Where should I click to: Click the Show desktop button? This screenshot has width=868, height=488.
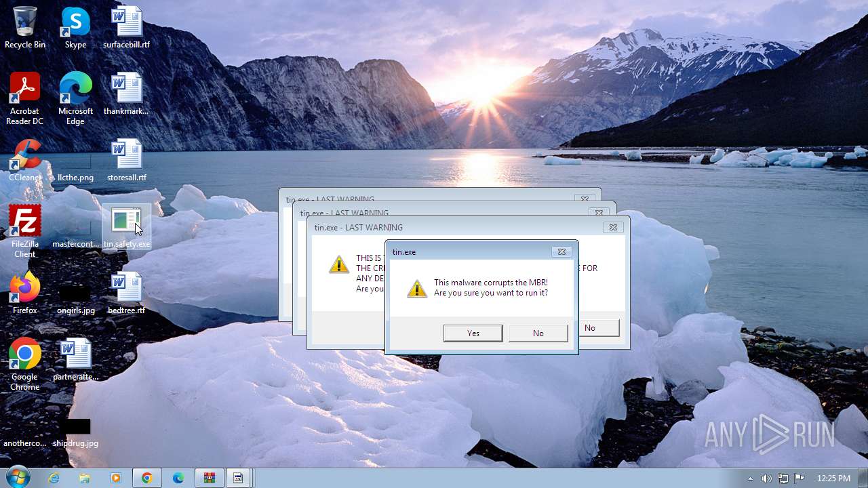(x=863, y=478)
